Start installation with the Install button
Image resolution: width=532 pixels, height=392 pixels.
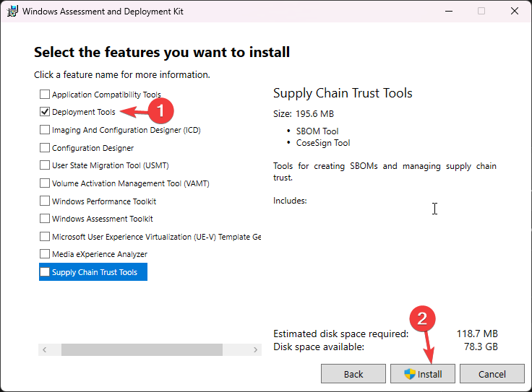click(423, 374)
